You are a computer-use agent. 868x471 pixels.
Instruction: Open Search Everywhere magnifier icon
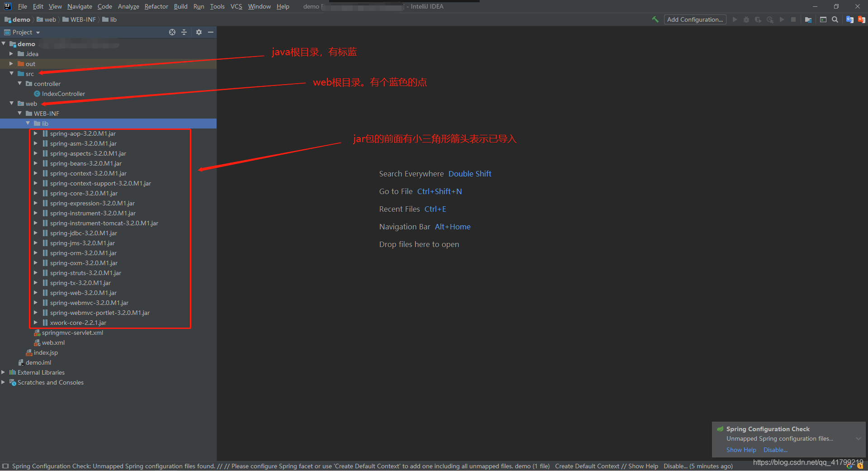coord(835,19)
